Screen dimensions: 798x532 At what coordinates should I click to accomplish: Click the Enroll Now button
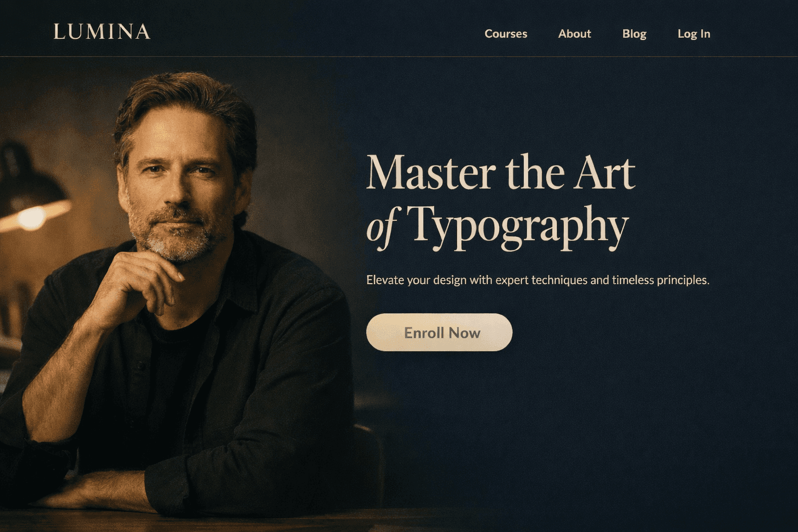(439, 332)
